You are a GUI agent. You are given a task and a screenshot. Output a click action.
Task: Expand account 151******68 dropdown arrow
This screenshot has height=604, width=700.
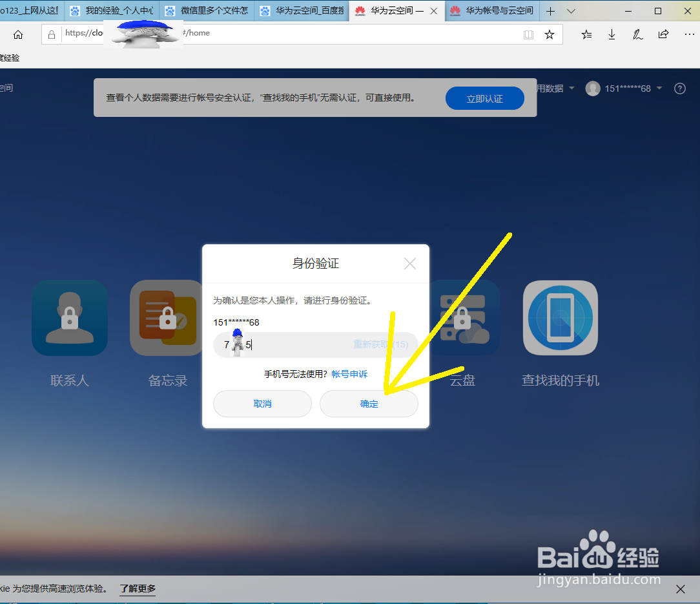point(659,88)
